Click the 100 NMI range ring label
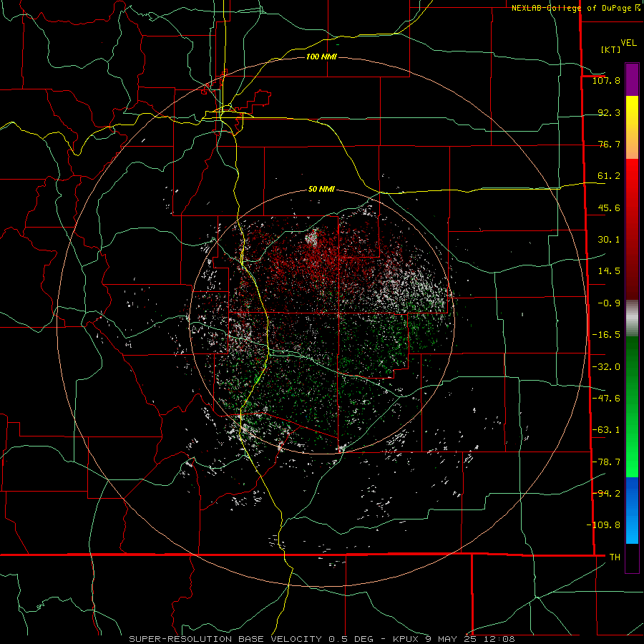 [x=321, y=57]
